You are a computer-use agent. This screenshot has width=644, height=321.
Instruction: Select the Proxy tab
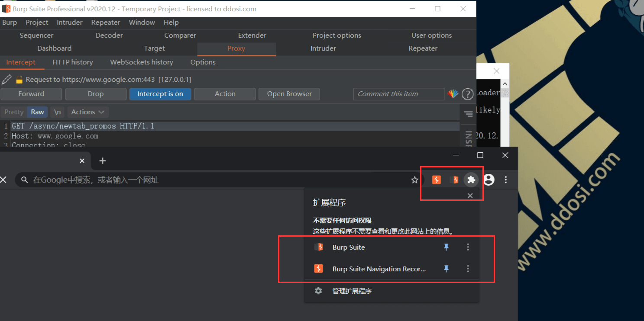(236, 48)
